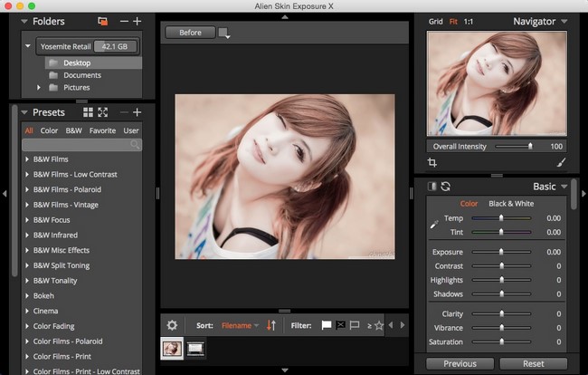Click the Before button
This screenshot has width=588, height=375.
[190, 33]
